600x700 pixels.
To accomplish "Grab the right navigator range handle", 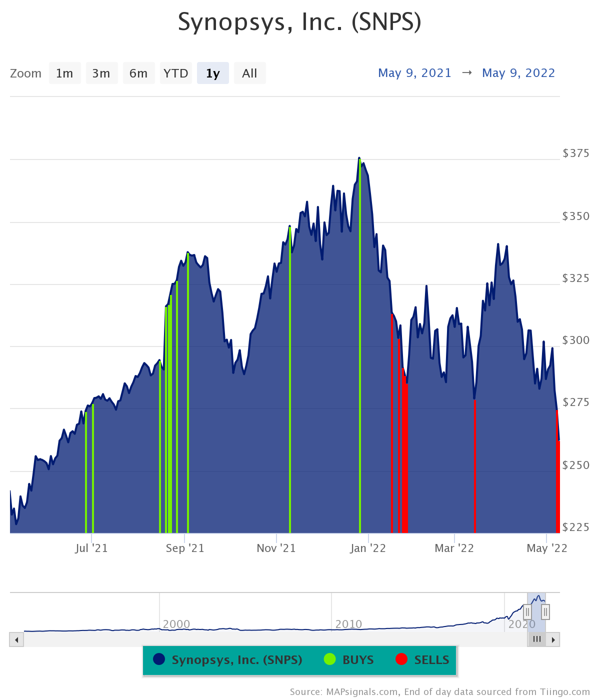I will click(545, 611).
